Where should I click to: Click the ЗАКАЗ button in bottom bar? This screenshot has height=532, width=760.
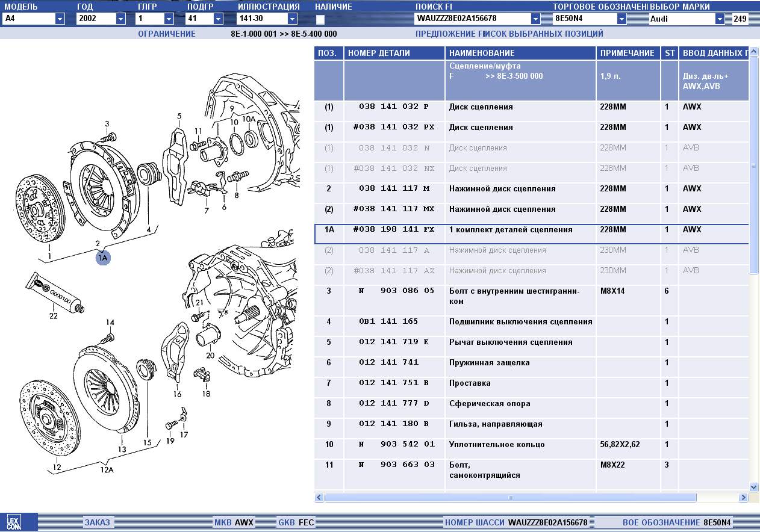98,522
